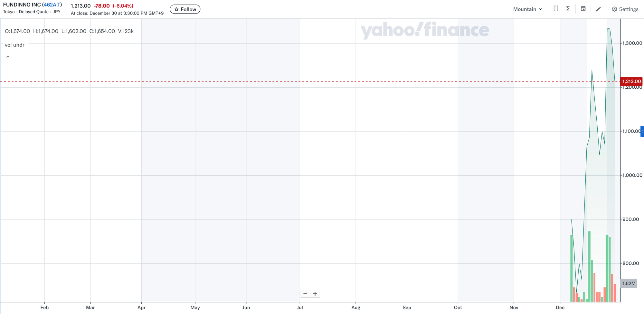Open chart Settings gear
The height and width of the screenshot is (314, 644).
625,9
